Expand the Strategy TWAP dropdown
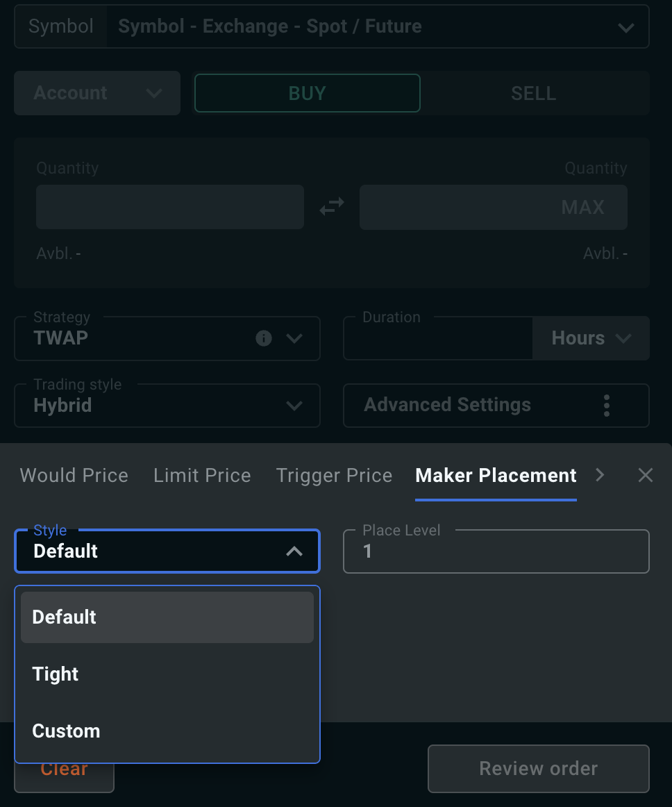 point(294,338)
